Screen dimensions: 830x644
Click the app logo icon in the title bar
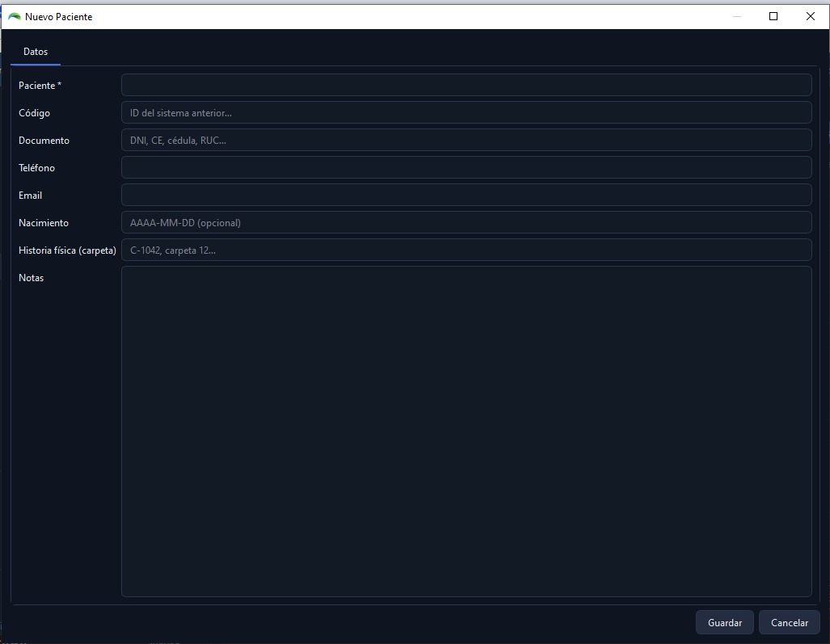(15, 17)
